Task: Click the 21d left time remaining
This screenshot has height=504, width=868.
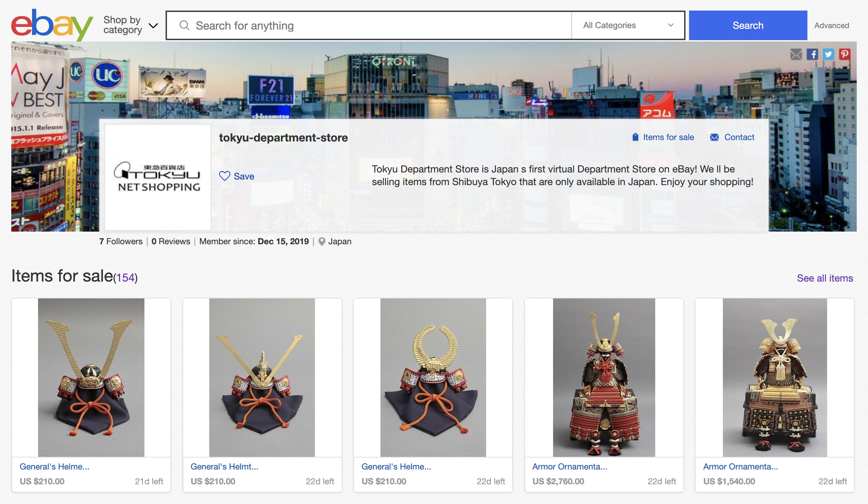Action: click(x=149, y=481)
